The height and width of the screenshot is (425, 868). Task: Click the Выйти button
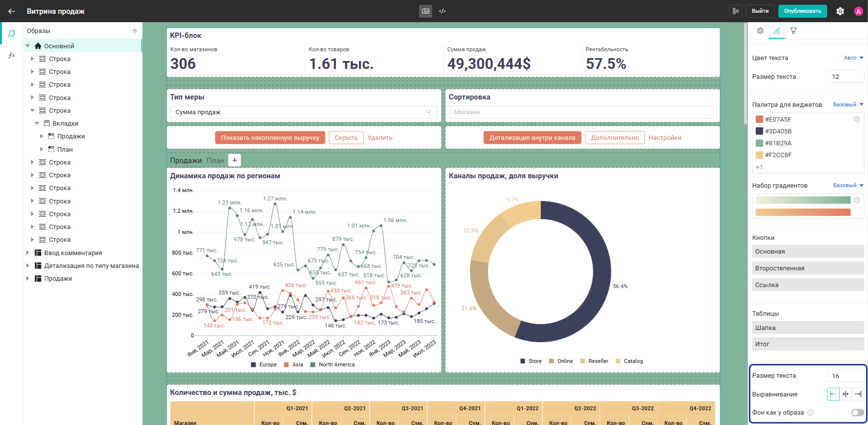point(760,11)
